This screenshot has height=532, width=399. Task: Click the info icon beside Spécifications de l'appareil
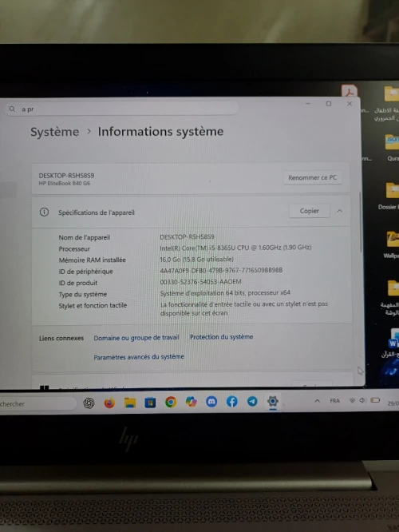click(x=44, y=212)
